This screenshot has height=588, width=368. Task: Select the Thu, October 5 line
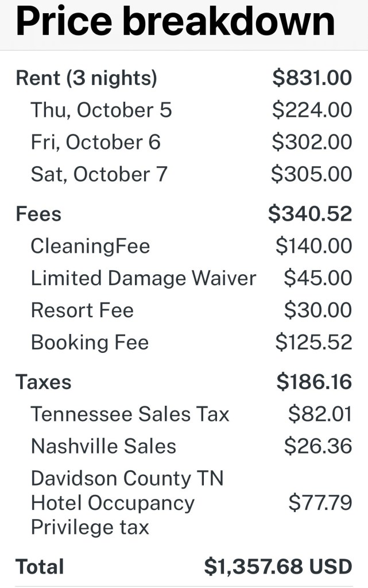point(101,110)
